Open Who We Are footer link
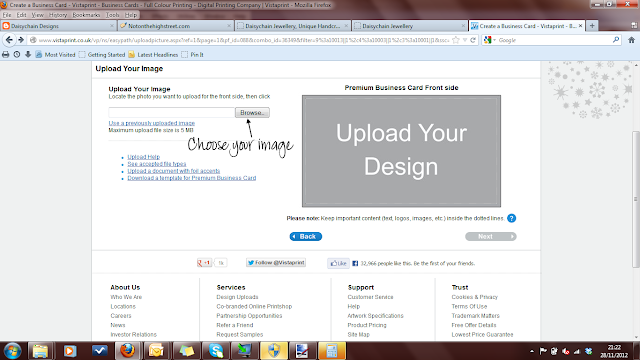The image size is (640, 360). [x=126, y=297]
